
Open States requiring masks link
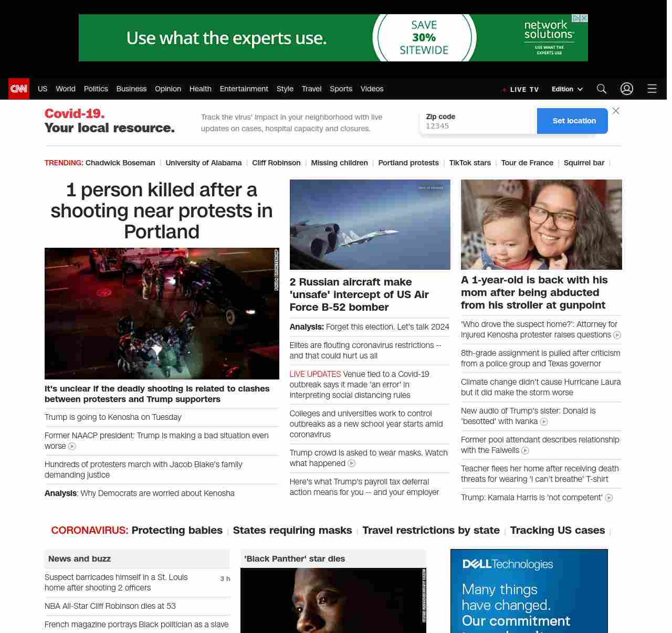tap(292, 530)
